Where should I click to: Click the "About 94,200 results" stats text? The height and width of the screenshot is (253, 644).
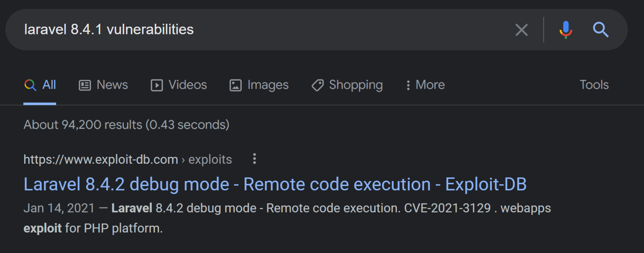pos(126,125)
